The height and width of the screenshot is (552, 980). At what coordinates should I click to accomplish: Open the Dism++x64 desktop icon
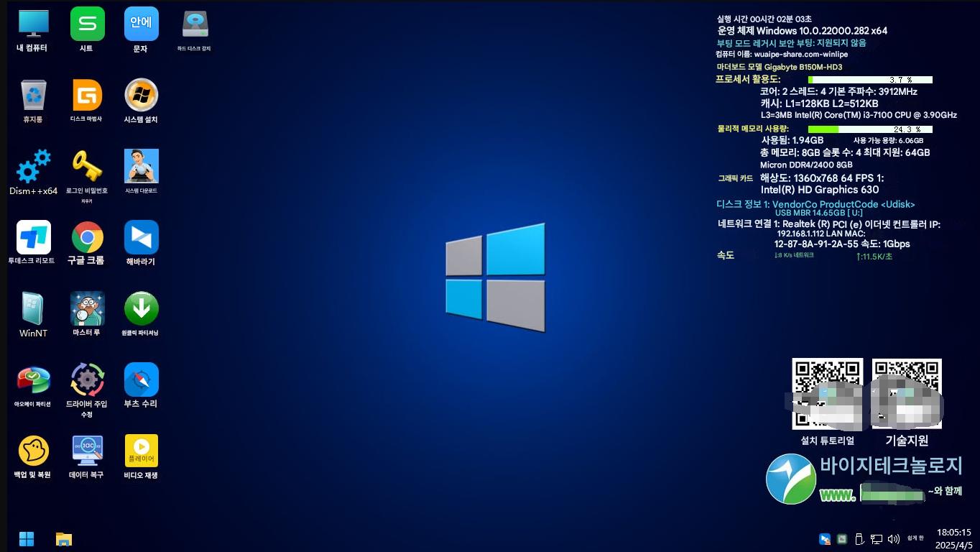tap(33, 167)
